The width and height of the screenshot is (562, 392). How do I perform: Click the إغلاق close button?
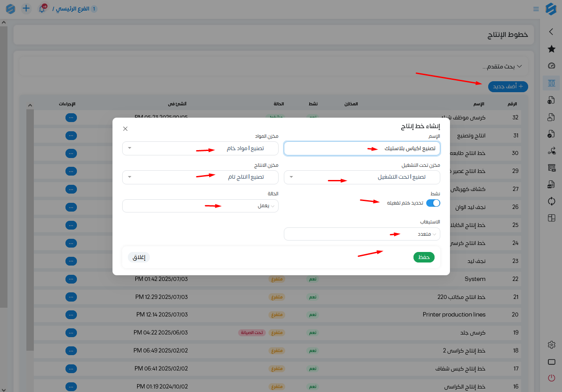[x=139, y=257]
